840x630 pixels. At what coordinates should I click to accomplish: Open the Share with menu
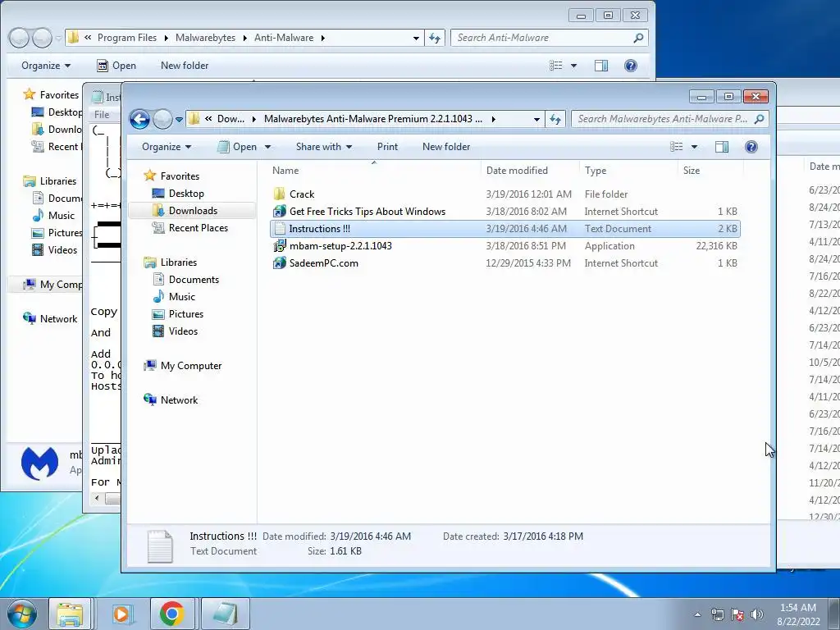point(323,147)
